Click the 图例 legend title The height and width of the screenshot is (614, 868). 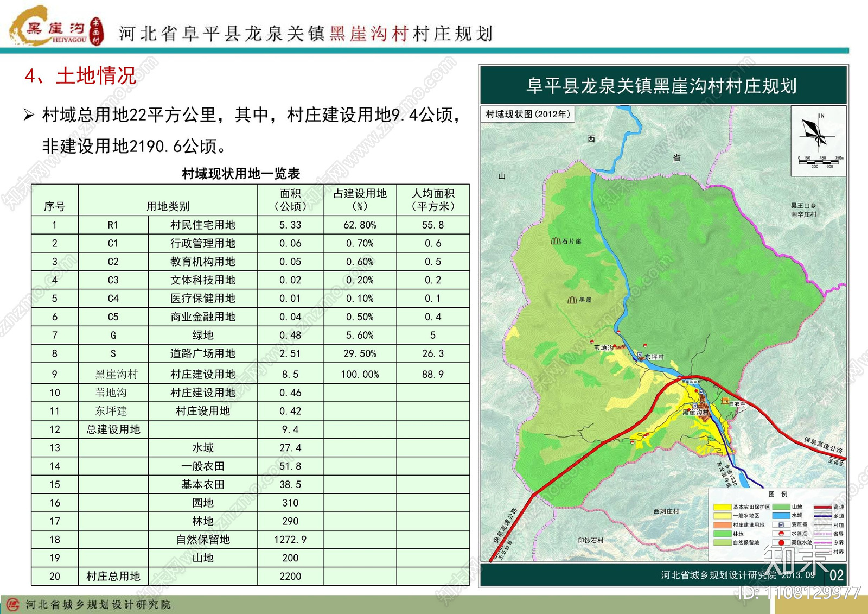[778, 494]
